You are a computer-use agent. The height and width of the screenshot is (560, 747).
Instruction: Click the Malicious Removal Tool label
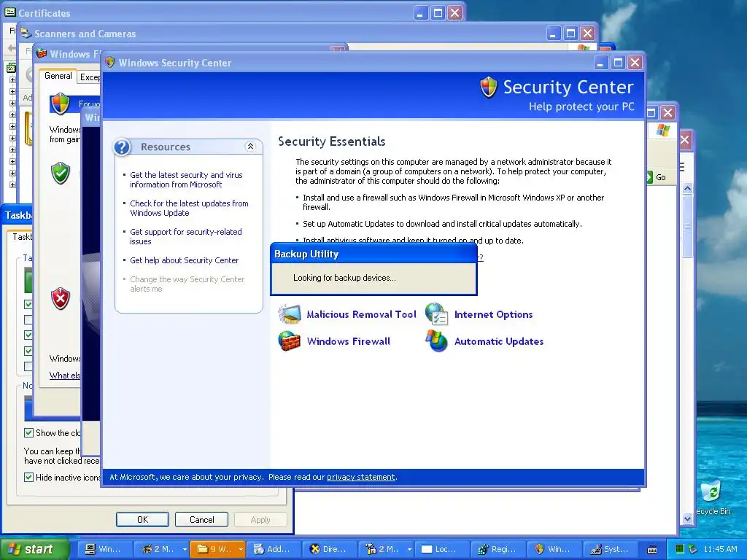[361, 314]
